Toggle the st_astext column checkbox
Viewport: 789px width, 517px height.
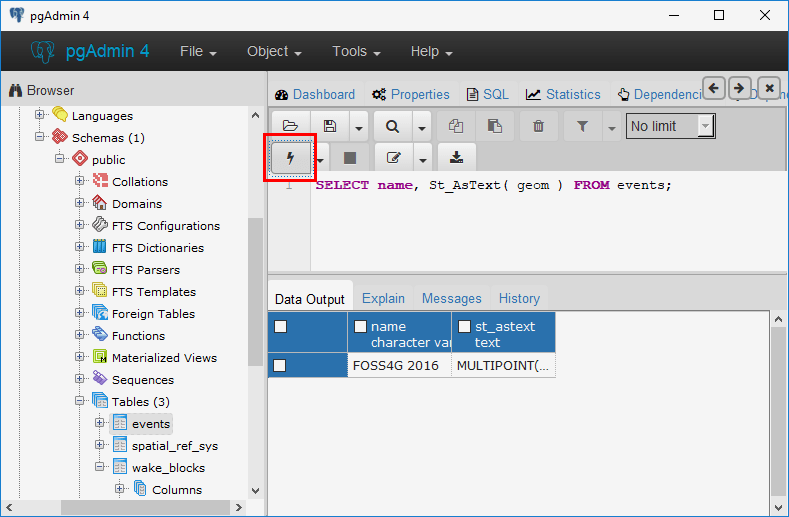464,327
